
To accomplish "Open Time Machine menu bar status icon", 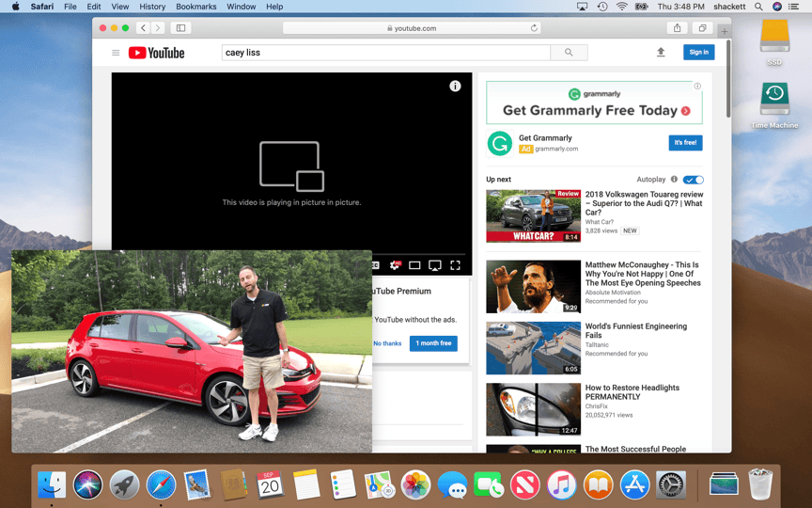I will coord(602,7).
